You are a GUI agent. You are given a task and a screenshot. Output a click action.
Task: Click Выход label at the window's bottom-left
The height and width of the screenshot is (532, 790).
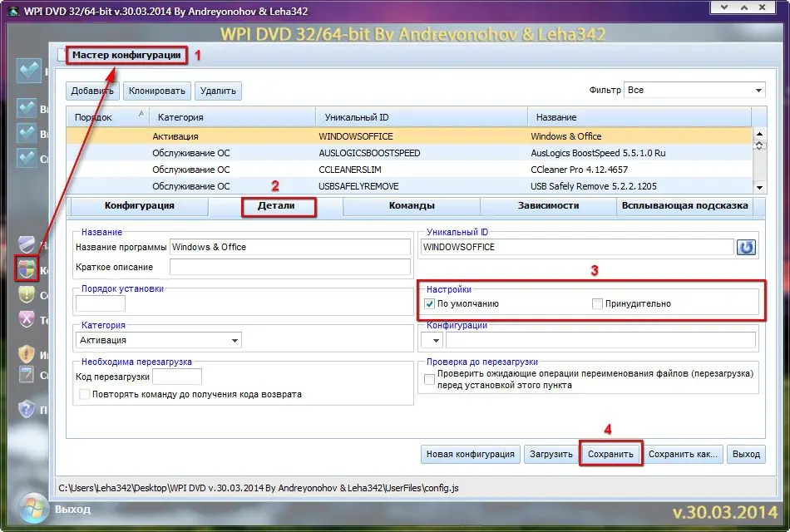point(72,510)
